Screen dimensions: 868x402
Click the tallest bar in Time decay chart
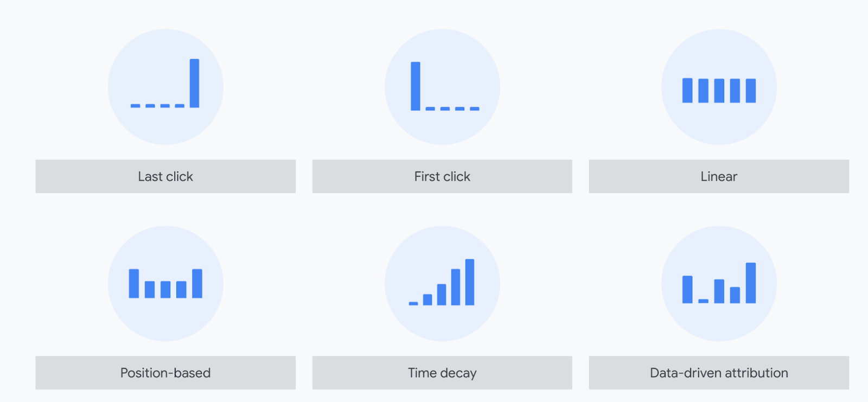[x=470, y=282]
